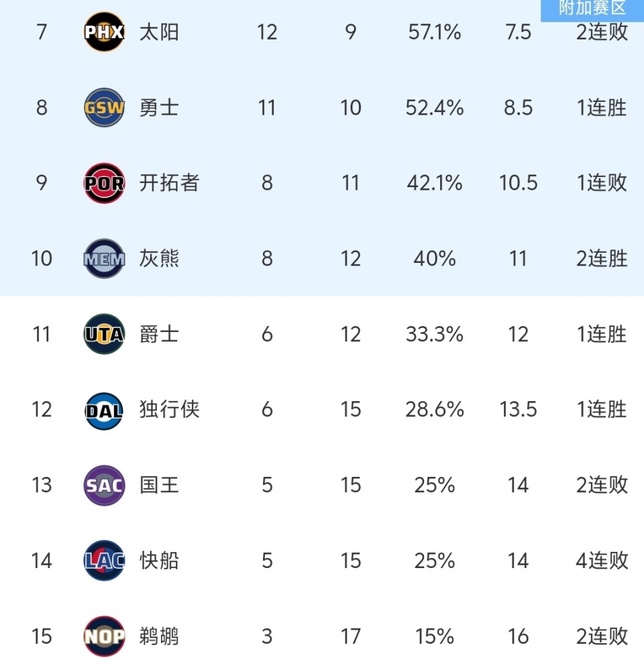Image resolution: width=644 pixels, height=670 pixels.
Task: Click the 57.1% win rate of 太阳
Action: pos(434,32)
